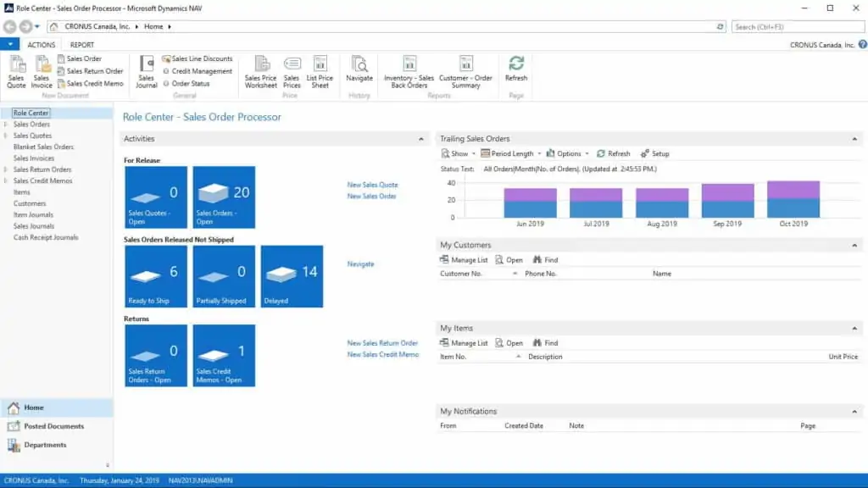Open Customers in navigation pane
The image size is (868, 488).
tap(30, 203)
